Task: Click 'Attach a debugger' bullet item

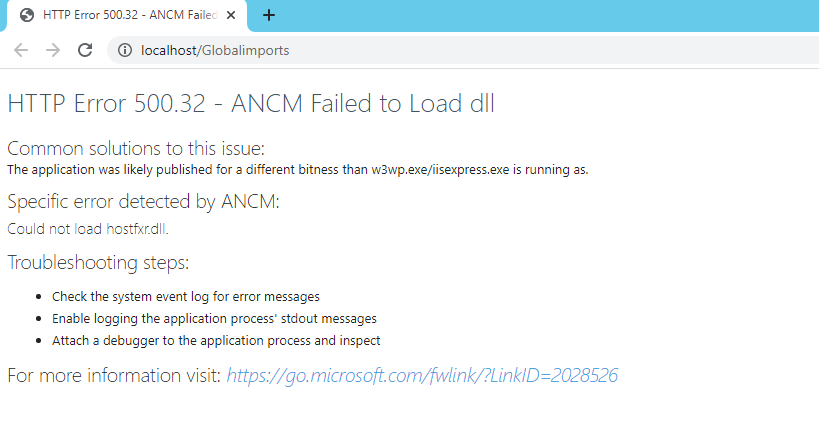Action: [x=216, y=341]
